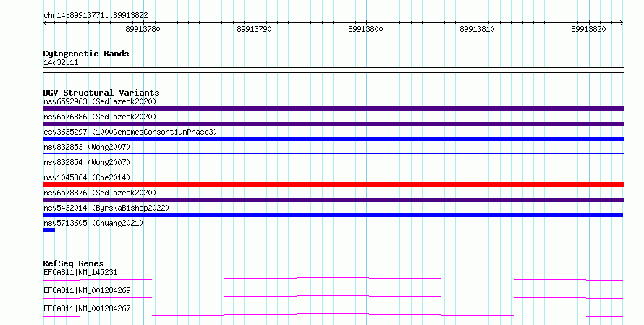Click the 14q32.11 band label
Image resolution: width=644 pixels, height=325 pixels.
click(61, 63)
